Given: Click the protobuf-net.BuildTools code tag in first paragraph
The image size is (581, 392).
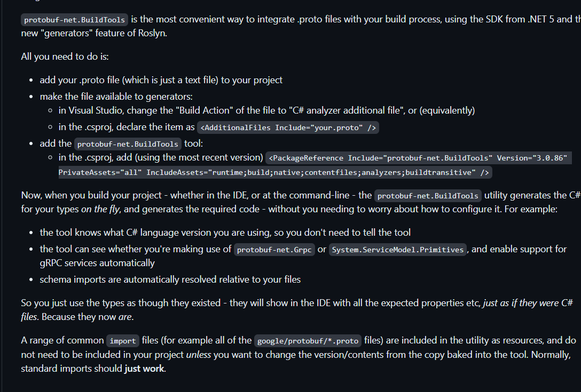Looking at the screenshot, I should [x=74, y=20].
